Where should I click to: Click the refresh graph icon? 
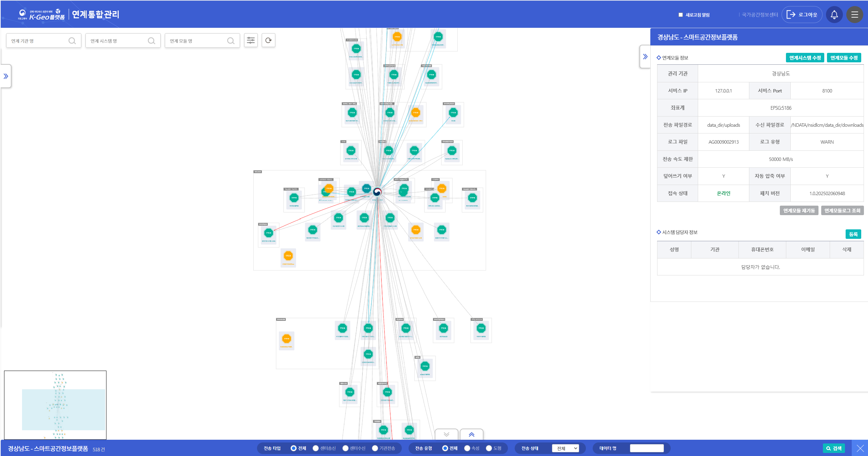268,41
